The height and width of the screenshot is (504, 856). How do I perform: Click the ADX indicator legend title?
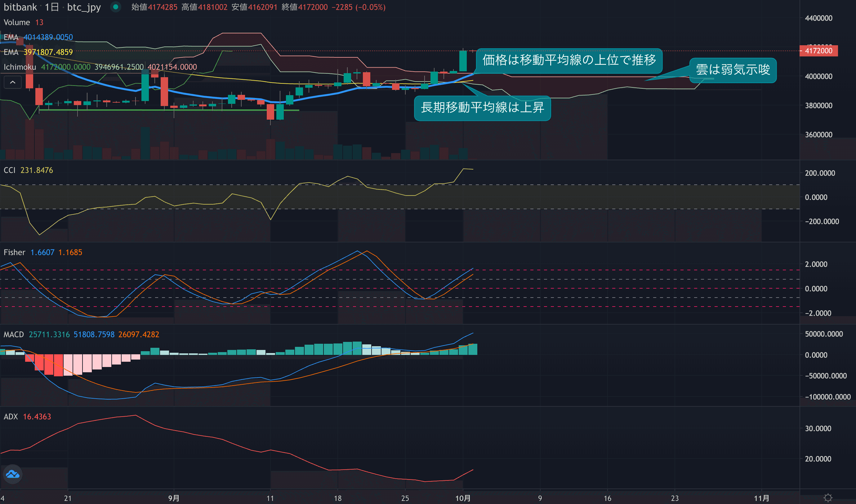click(11, 417)
